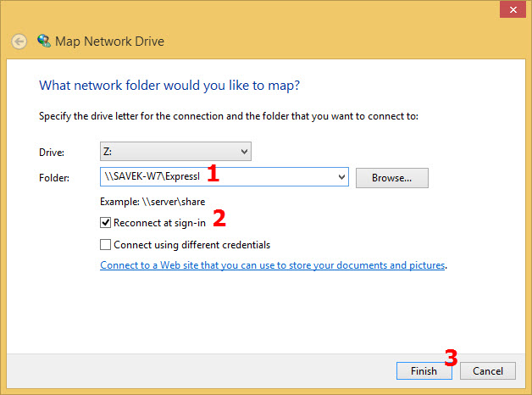This screenshot has width=532, height=395.
Task: Open the Connect to a Web site link
Action: [x=273, y=265]
